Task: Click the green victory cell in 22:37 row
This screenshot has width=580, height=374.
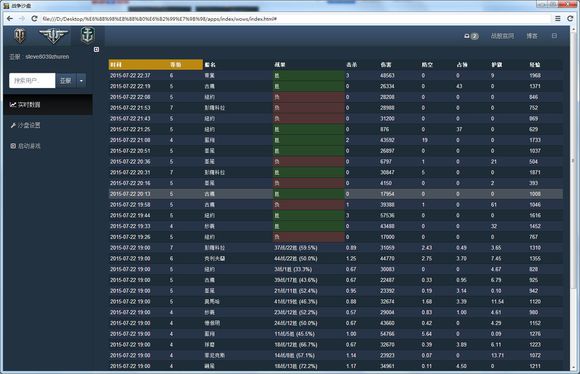Action: [x=308, y=75]
